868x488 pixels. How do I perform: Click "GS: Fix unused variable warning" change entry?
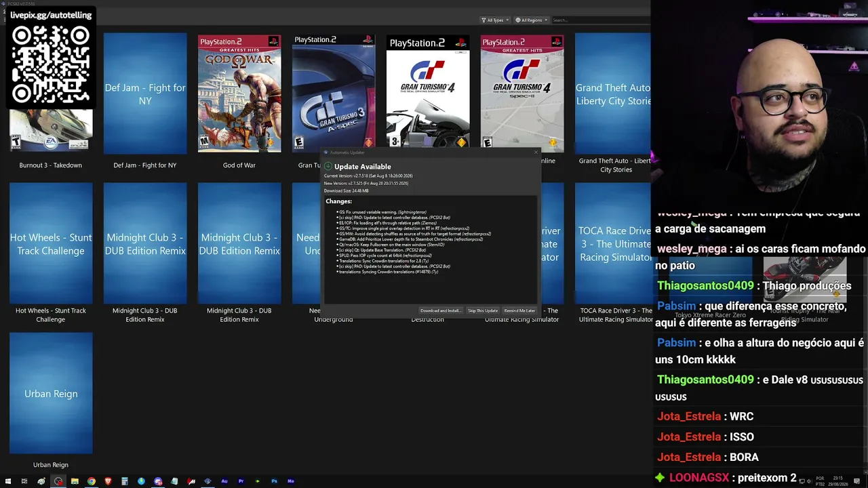point(382,212)
